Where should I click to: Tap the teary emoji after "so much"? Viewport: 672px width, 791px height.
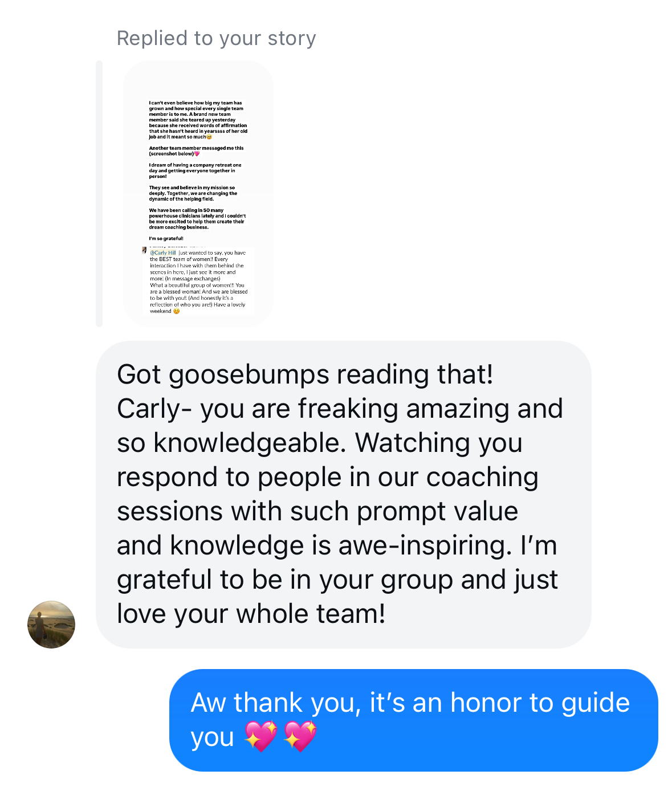(x=209, y=137)
